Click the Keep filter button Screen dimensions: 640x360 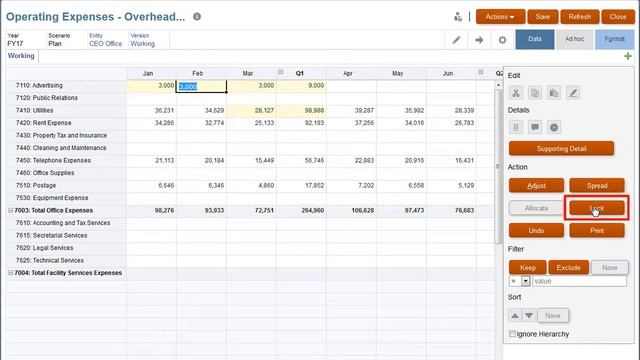click(x=527, y=268)
